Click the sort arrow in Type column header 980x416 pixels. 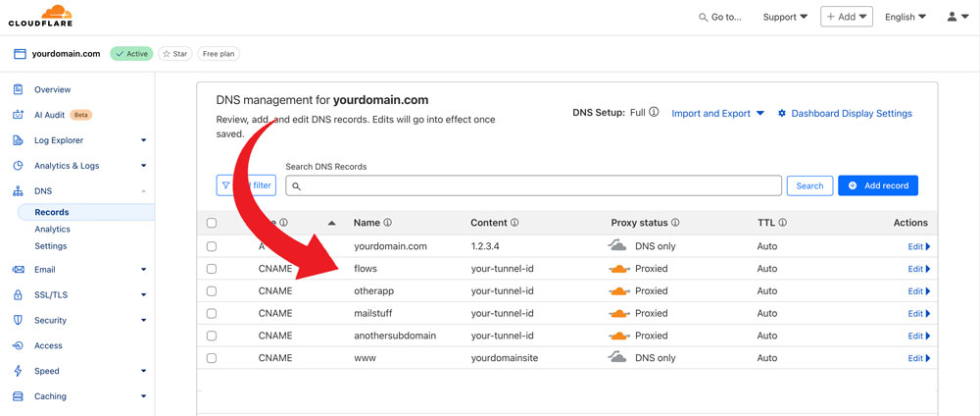(332, 223)
